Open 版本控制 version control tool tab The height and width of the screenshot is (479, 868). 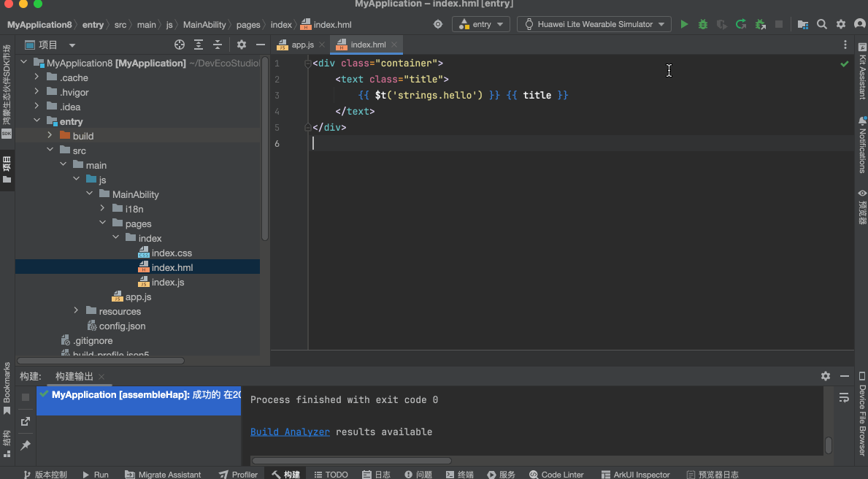point(45,475)
